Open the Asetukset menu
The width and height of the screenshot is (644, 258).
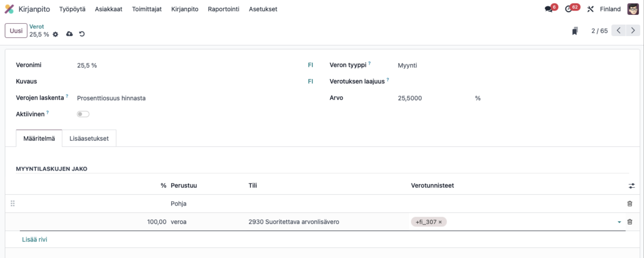(263, 9)
